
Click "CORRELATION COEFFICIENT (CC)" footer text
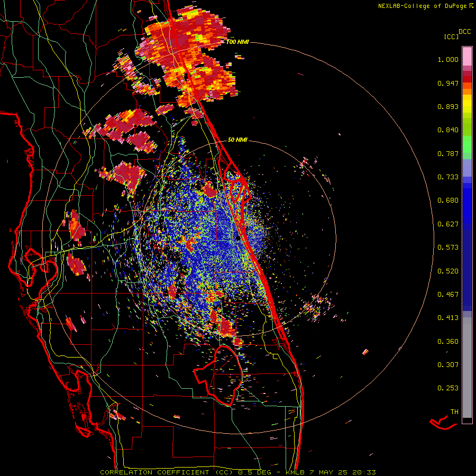tap(167, 472)
